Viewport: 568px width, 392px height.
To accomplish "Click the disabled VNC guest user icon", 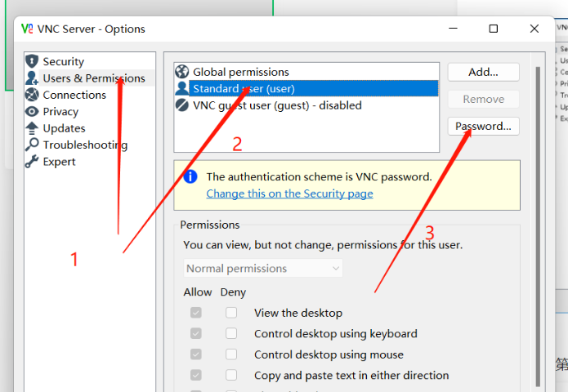I will coord(182,105).
